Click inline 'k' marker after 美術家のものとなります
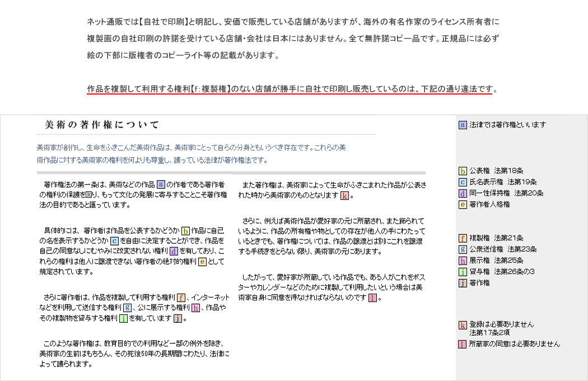The height and width of the screenshot is (381, 588). [x=345, y=195]
